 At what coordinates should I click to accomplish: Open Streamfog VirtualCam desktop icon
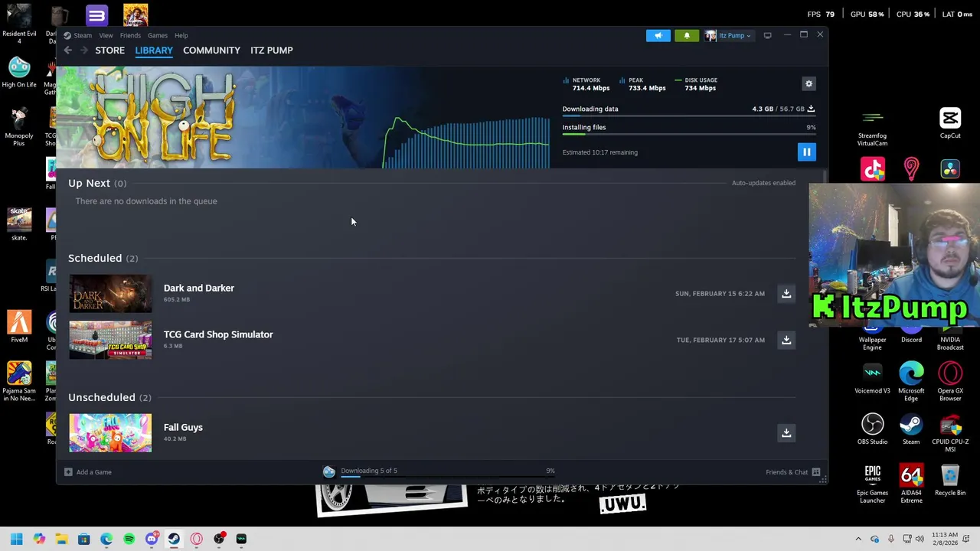[x=872, y=127]
